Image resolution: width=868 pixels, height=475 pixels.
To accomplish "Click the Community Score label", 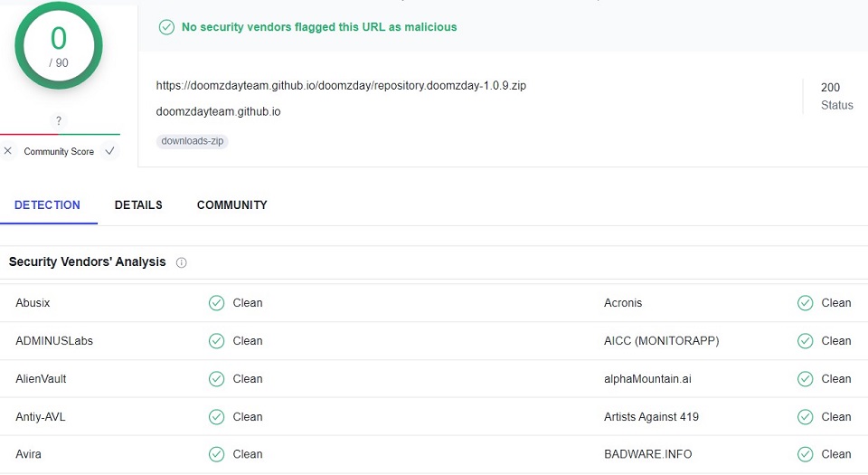I will tap(59, 151).
